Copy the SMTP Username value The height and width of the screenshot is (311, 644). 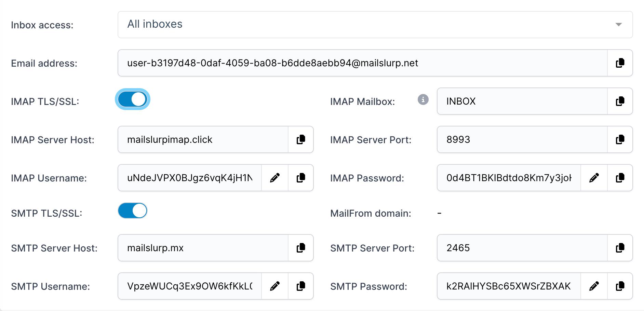[x=300, y=286]
